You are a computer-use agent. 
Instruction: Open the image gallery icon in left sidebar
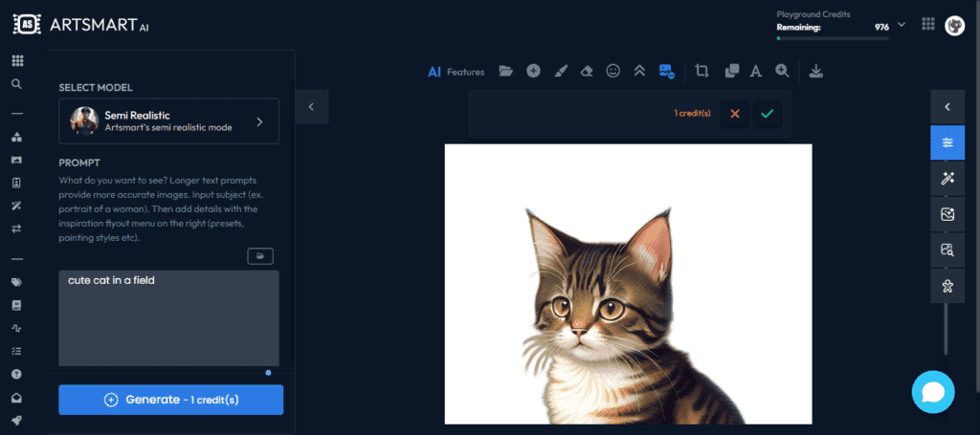17,160
